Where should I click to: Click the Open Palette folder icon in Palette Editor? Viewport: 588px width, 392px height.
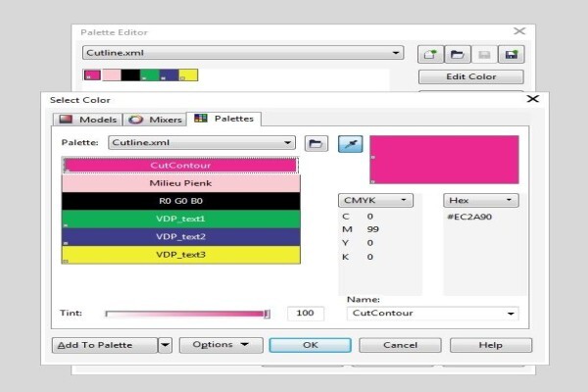[x=458, y=55]
